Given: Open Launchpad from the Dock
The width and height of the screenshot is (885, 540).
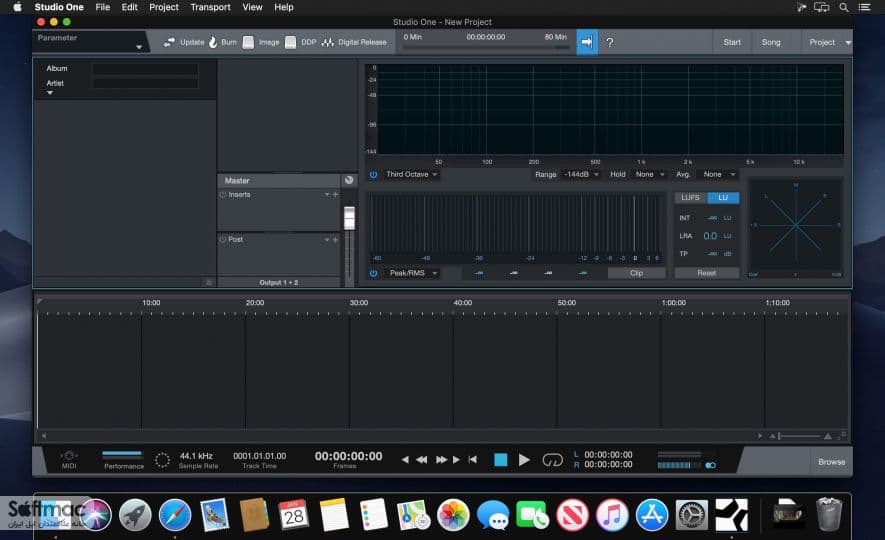Looking at the screenshot, I should pyautogui.click(x=135, y=515).
